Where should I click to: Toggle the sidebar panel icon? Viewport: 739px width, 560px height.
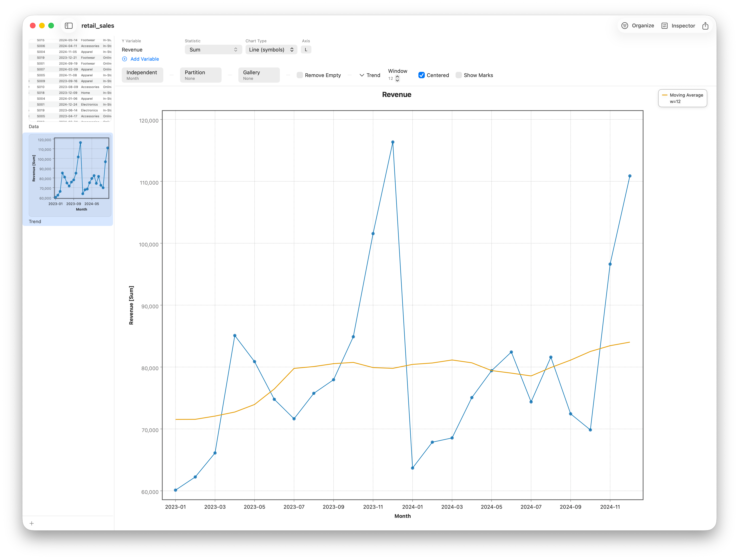coord(69,26)
